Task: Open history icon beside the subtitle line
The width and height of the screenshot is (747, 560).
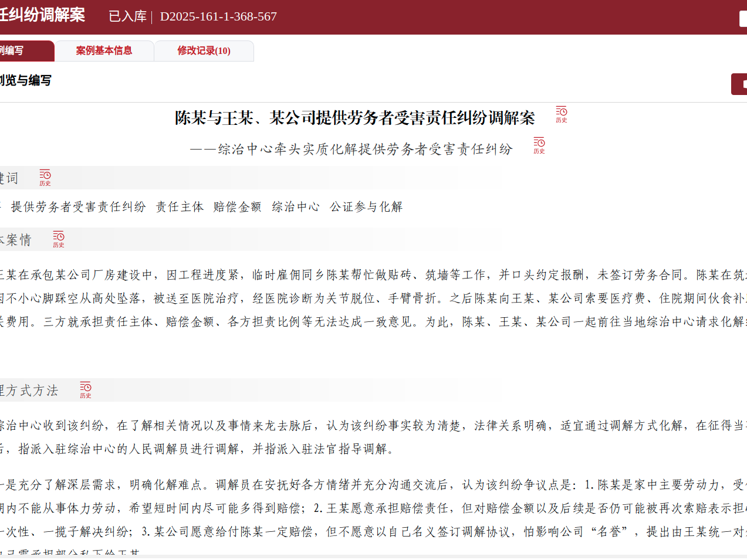Action: [x=539, y=145]
